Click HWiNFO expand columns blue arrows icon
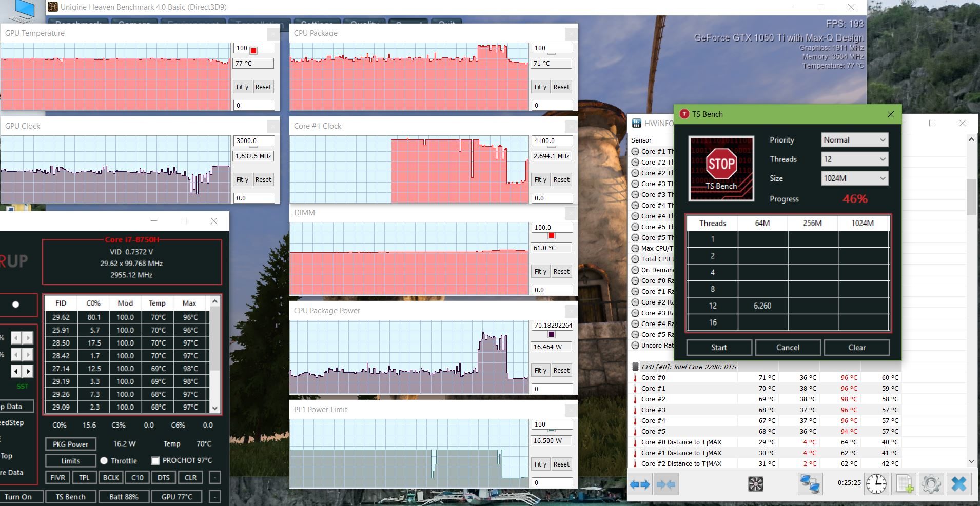This screenshot has height=506, width=980. point(640,484)
